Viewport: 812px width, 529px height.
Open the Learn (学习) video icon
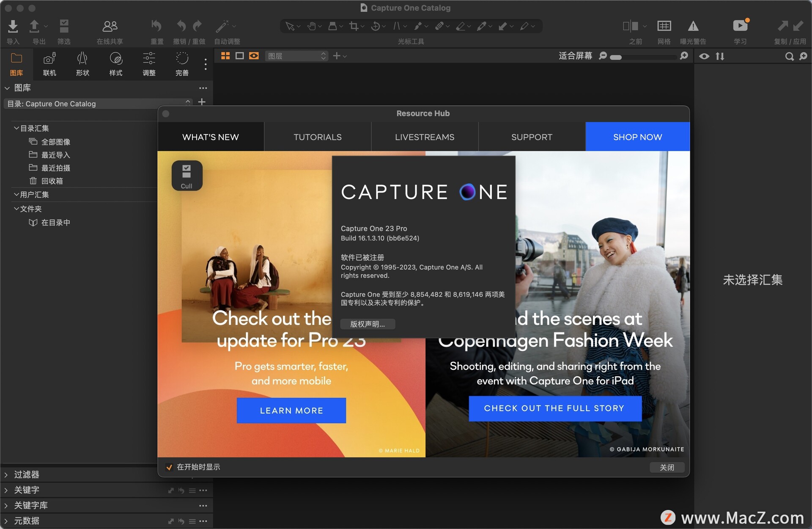click(740, 26)
